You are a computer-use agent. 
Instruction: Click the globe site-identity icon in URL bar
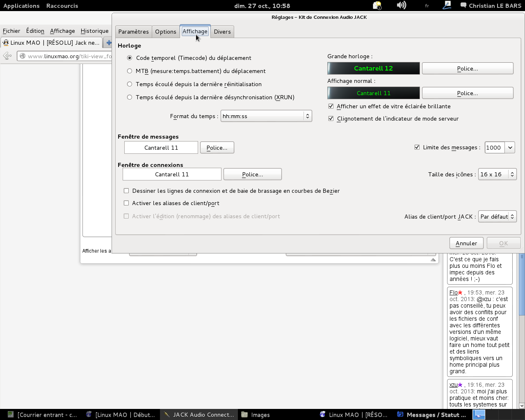(x=23, y=56)
